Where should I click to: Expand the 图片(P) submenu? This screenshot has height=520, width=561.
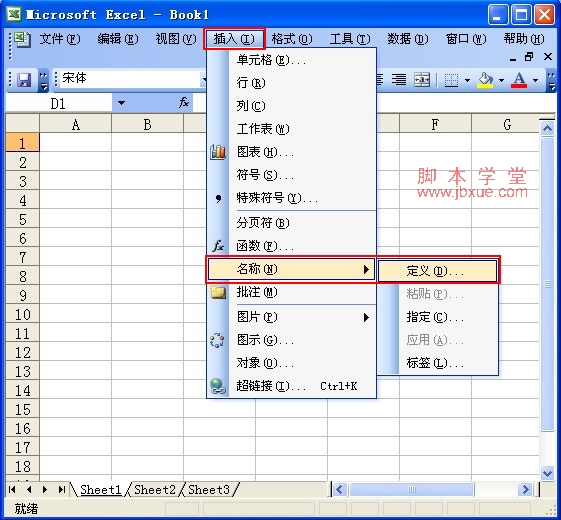pos(291,317)
